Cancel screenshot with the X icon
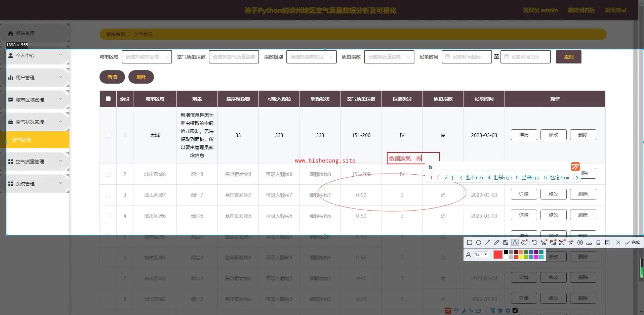The height and width of the screenshot is (315, 644). tap(618, 242)
